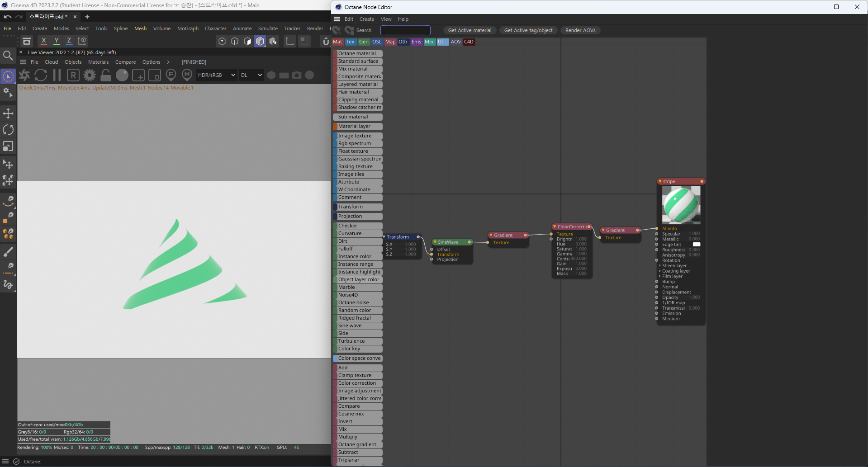Click the Render AOVs button
This screenshot has height=467, width=868.
pos(580,30)
